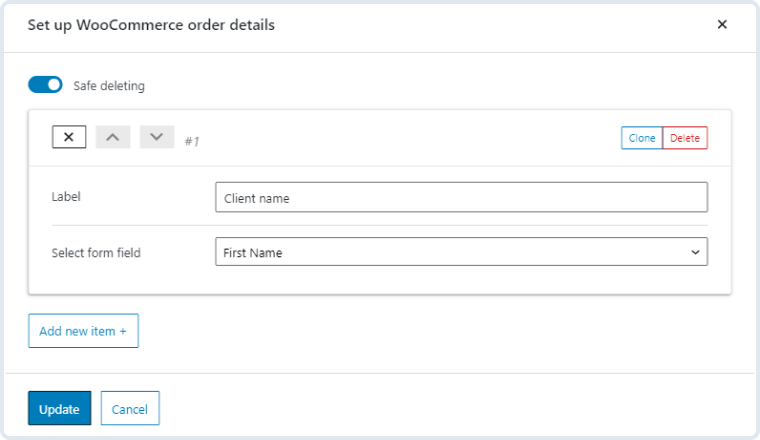Click the plus sign in Add new item
The width and height of the screenshot is (760, 440).
(x=123, y=331)
